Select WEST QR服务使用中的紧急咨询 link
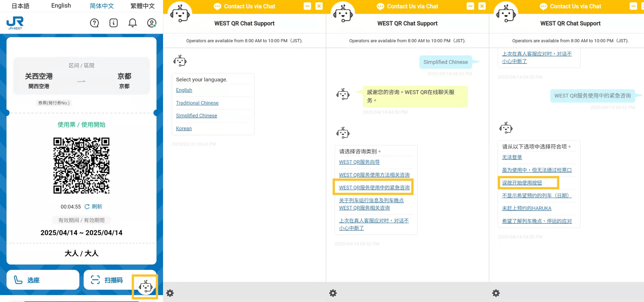This screenshot has width=644, height=302. 374,188
